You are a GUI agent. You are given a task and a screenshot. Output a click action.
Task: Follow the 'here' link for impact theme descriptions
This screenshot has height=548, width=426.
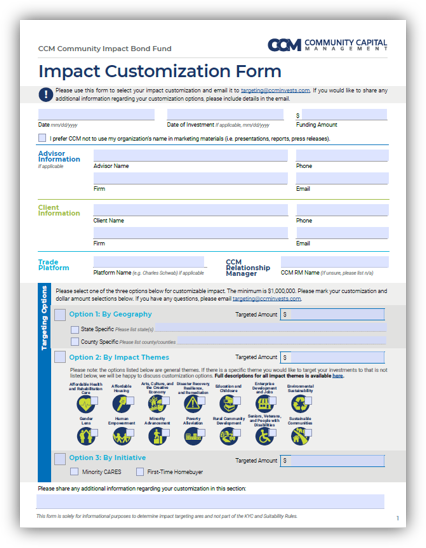[x=338, y=376]
